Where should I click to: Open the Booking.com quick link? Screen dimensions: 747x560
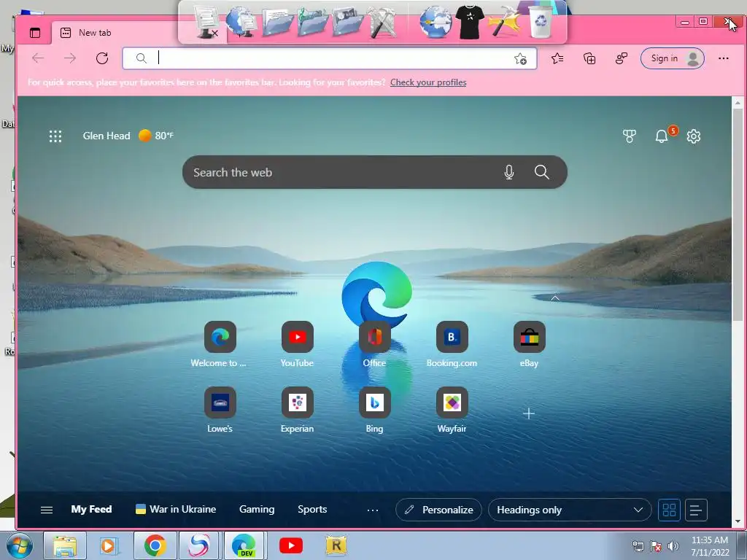(x=452, y=344)
